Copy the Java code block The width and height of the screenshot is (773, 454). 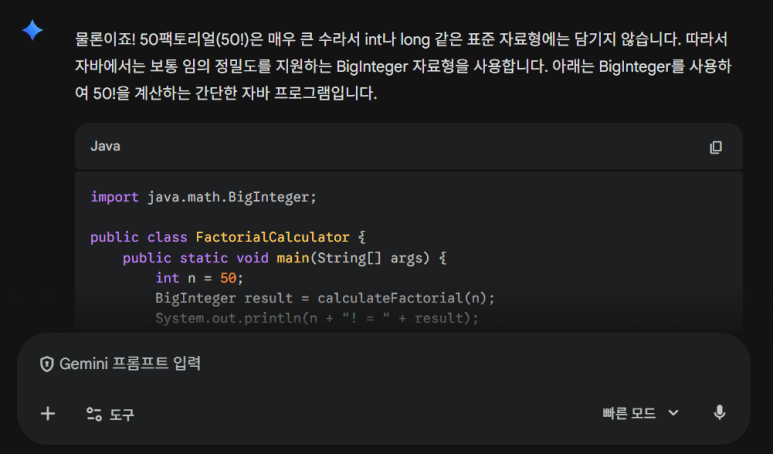715,147
